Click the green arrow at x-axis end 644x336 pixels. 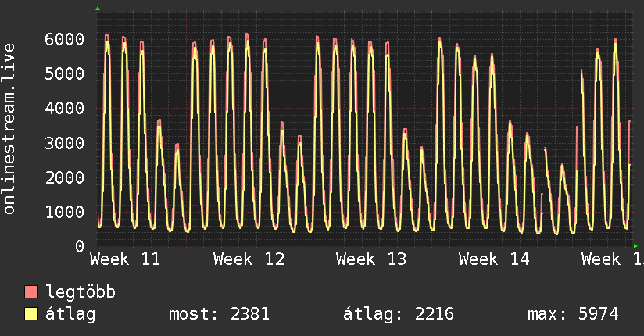pos(635,246)
